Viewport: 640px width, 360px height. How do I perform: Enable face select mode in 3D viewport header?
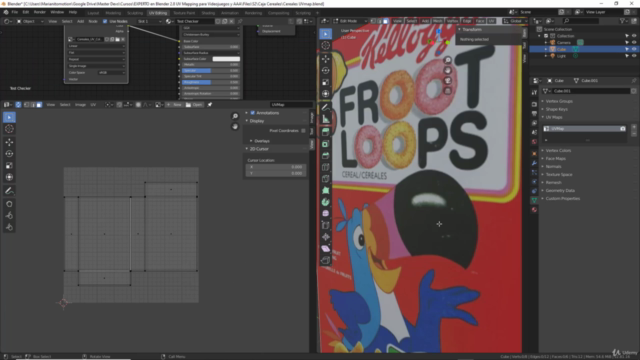[385, 21]
